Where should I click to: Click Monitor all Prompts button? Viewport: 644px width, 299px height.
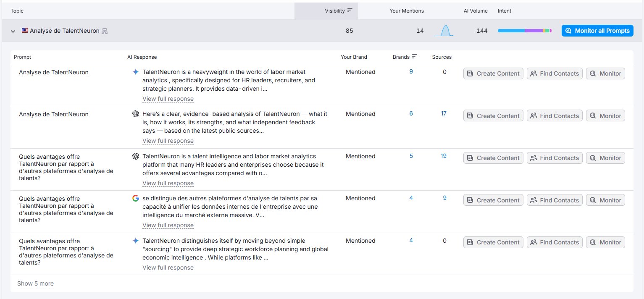point(597,31)
